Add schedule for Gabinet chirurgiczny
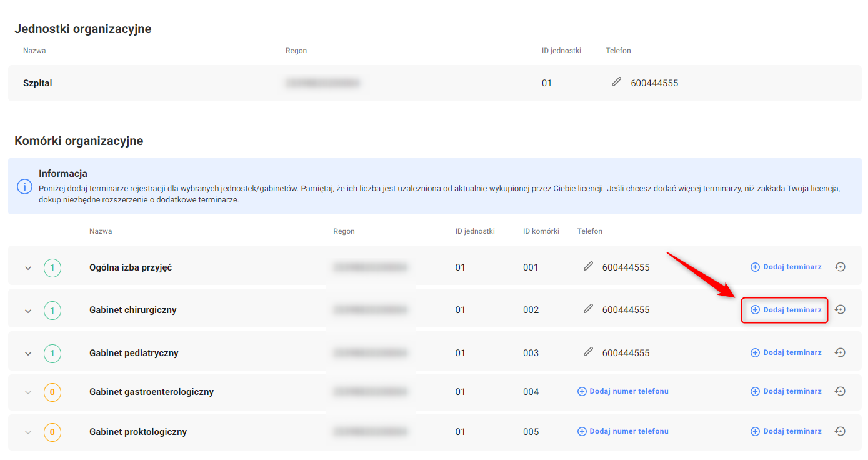868x460 pixels. pos(786,310)
